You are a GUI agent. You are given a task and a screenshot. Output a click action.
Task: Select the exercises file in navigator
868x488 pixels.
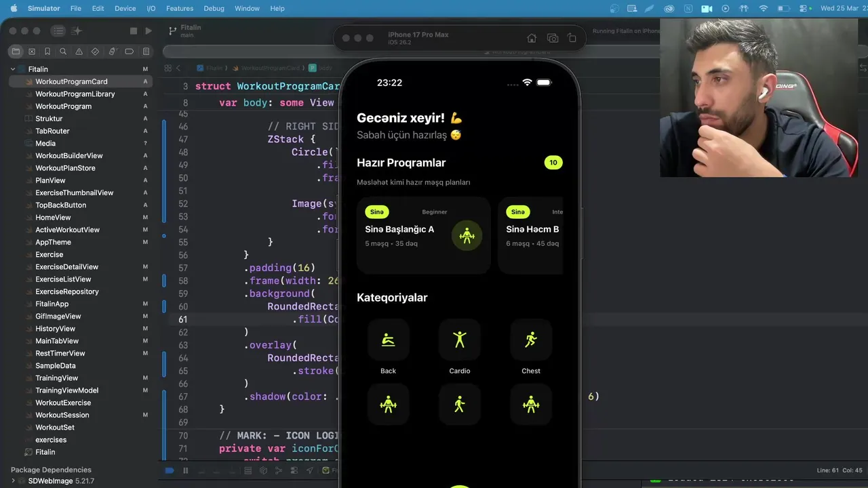[x=80, y=440]
